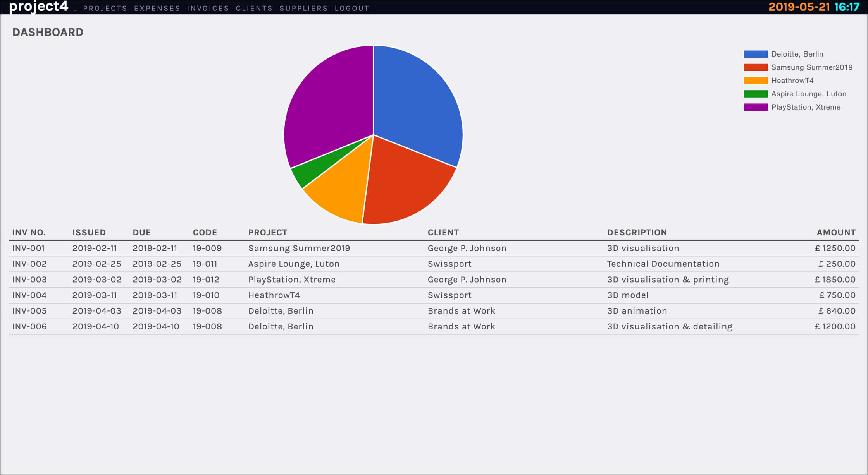Viewport: 868px width, 475px height.
Task: Click description '3D visualisation & printing'
Action: pyautogui.click(x=668, y=280)
